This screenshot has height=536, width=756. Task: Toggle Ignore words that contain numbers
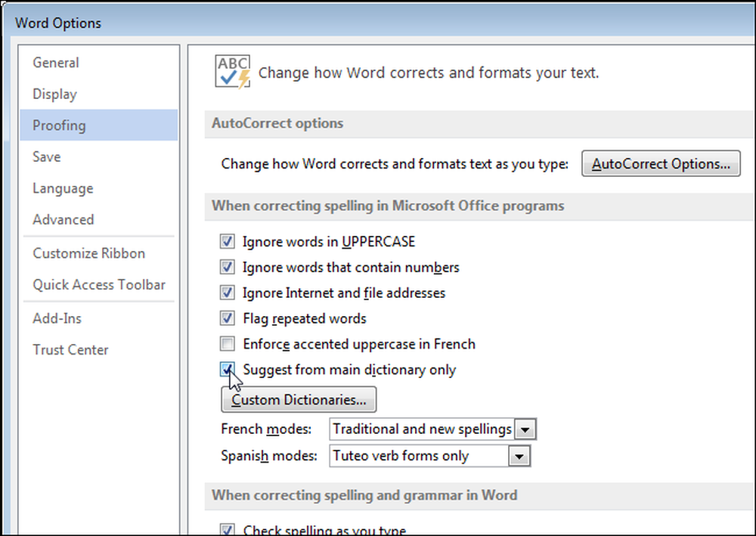(227, 267)
